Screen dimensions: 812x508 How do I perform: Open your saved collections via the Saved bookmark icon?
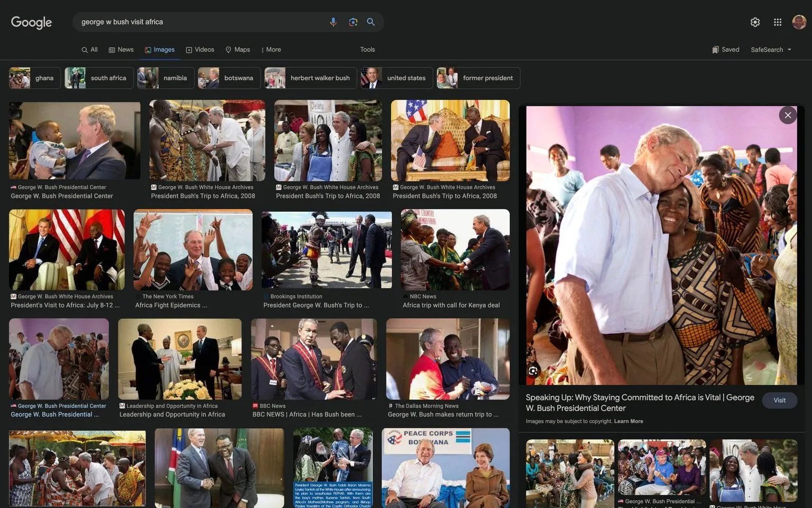725,49
